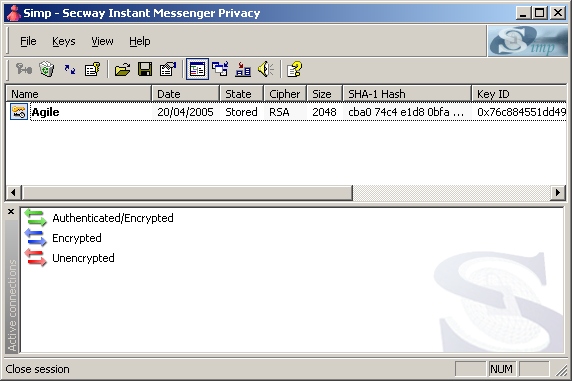Click the taskbar minimize-to-tray icon with red arrow
Viewport: 572px width, 381px height.
[243, 69]
